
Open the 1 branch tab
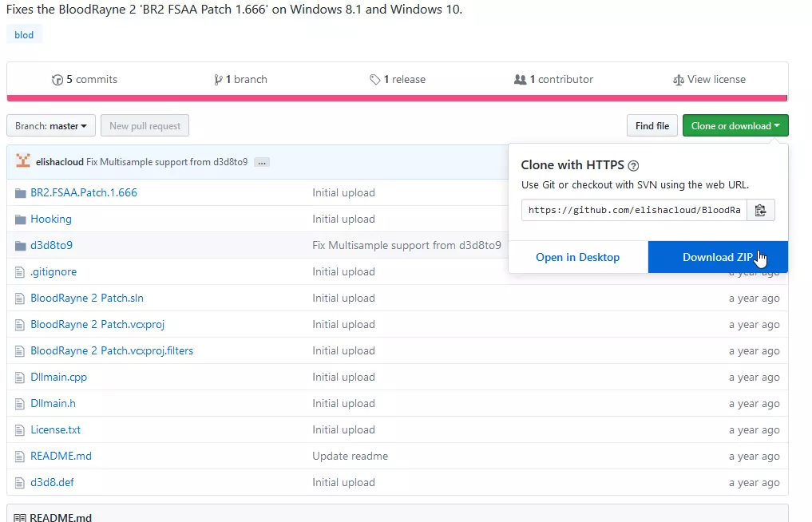pos(241,79)
